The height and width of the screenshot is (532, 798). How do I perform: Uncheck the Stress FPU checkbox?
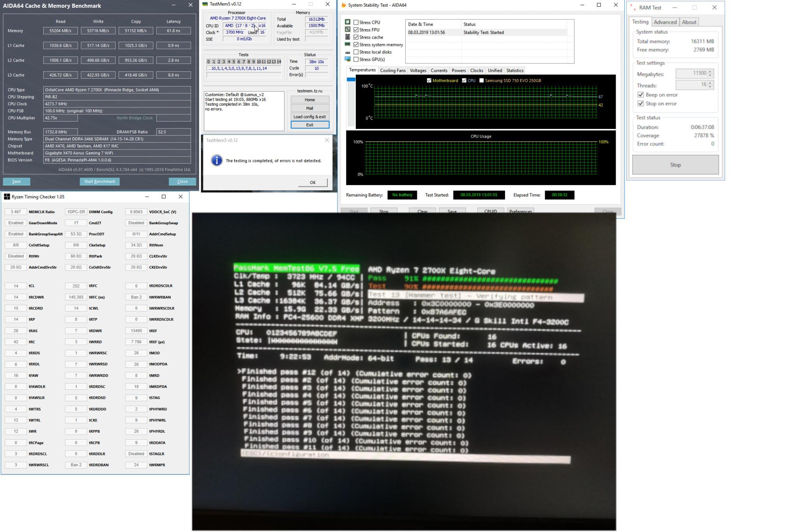356,30
